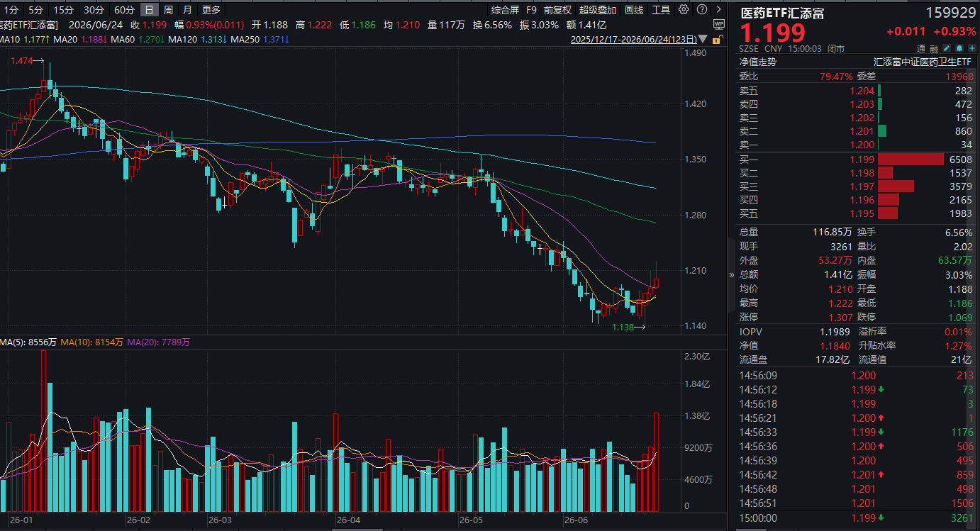The height and width of the screenshot is (531, 980).
Task: Switch to 60分 period tab
Action: pyautogui.click(x=124, y=10)
